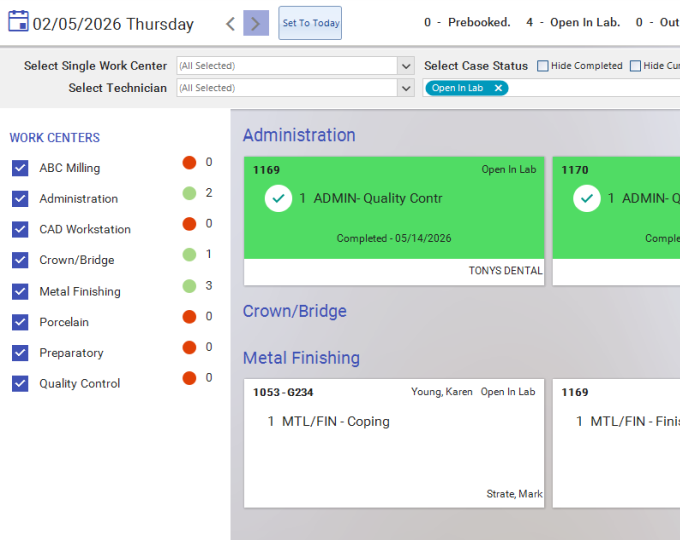This screenshot has height=540, width=680.
Task: Remove the Open In Lab filter tag
Action: pos(498,88)
